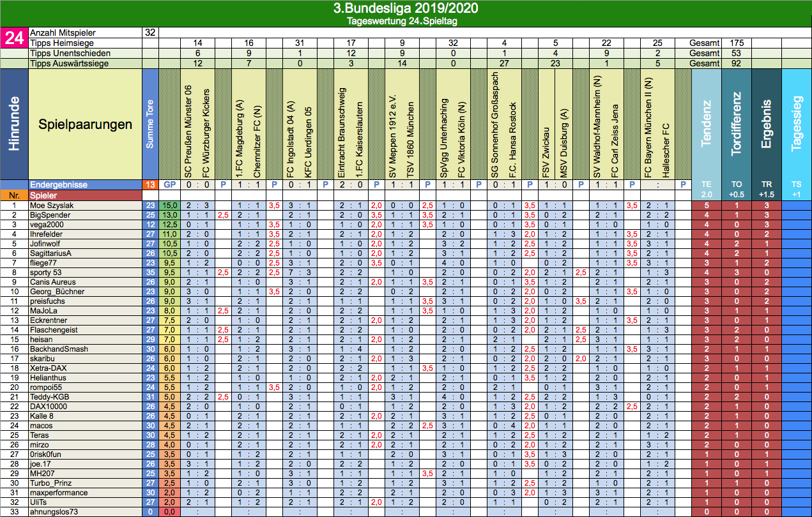Click the 'Tordifferenz' column header
812x517 pixels.
(737, 124)
